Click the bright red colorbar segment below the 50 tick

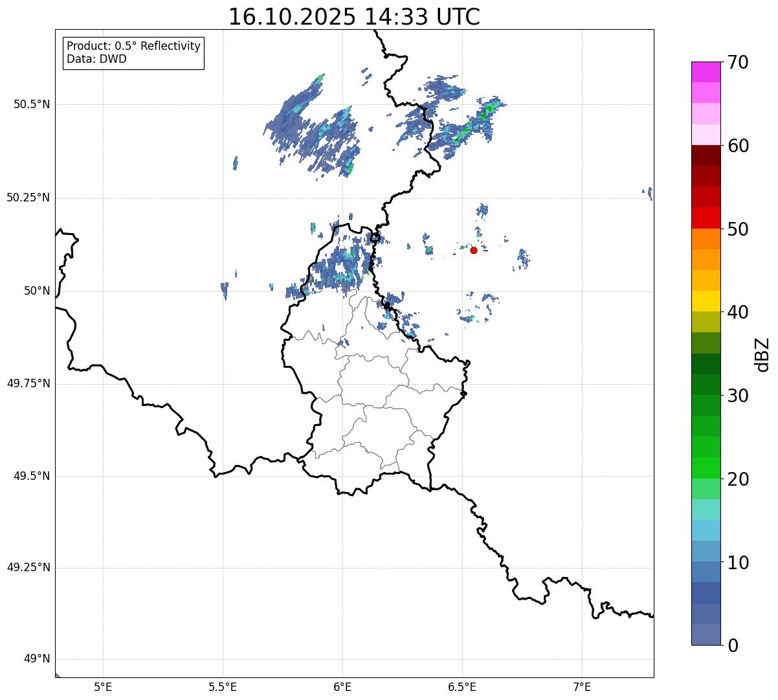point(706,218)
